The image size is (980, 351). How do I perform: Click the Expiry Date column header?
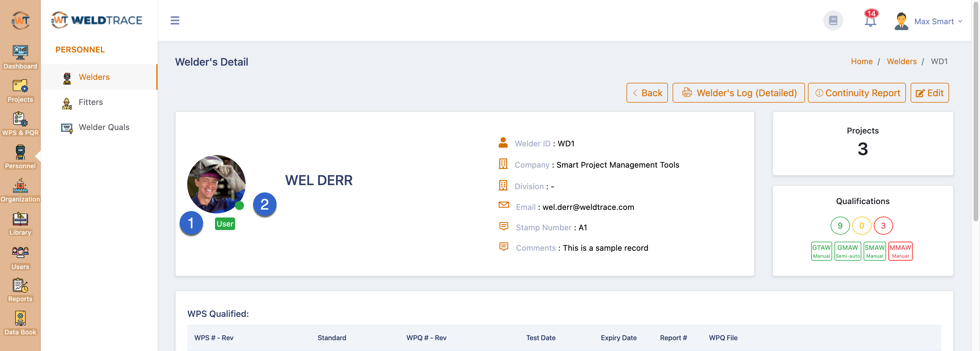click(619, 338)
